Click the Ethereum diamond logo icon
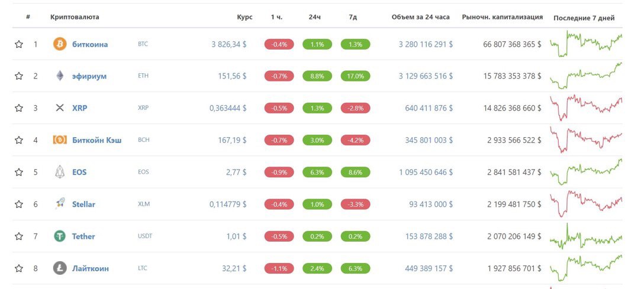The image size is (644, 289). [60, 76]
